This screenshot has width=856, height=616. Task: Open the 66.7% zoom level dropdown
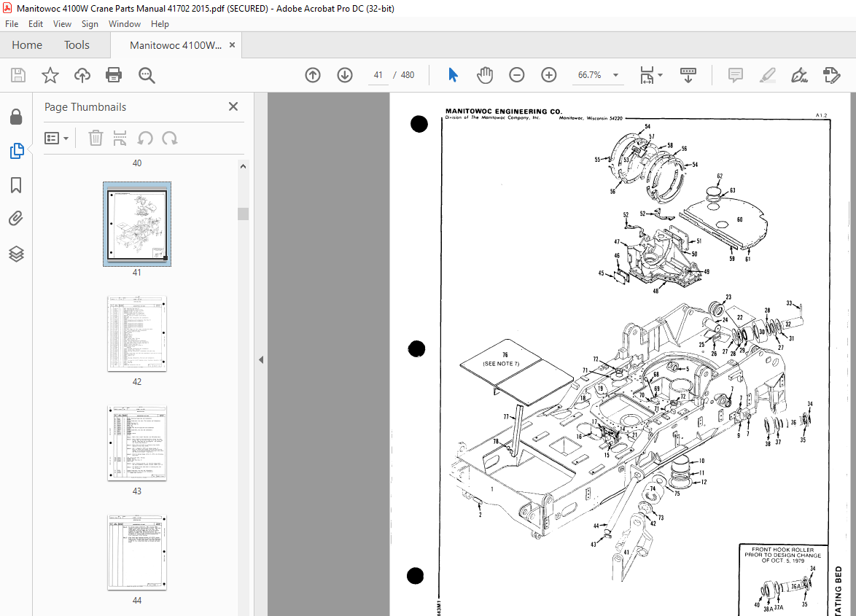point(616,75)
